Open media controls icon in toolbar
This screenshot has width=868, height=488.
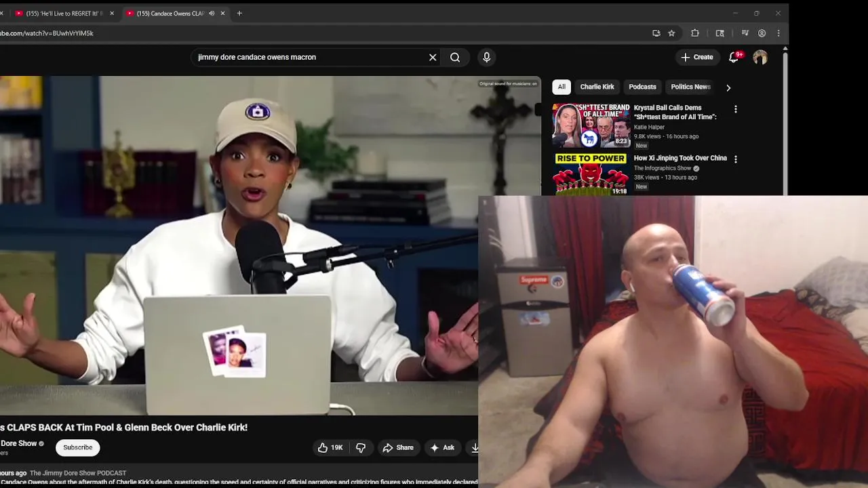click(745, 33)
